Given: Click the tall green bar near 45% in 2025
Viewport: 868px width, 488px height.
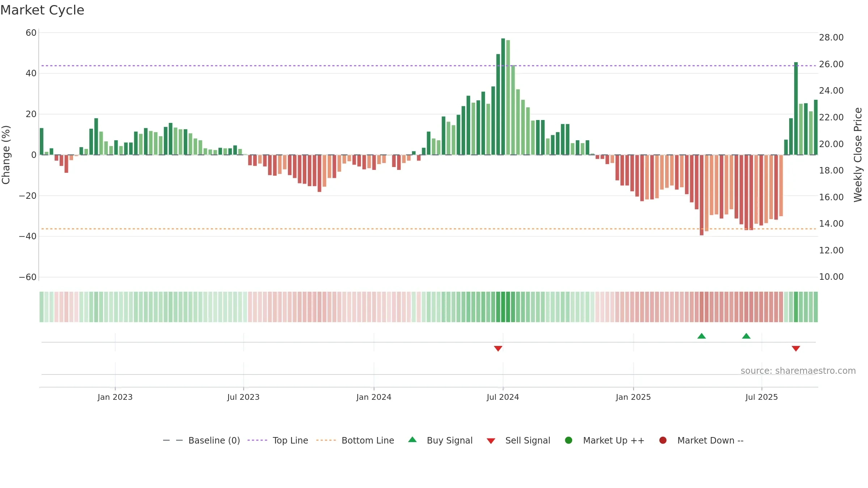Looking at the screenshot, I should [796, 108].
